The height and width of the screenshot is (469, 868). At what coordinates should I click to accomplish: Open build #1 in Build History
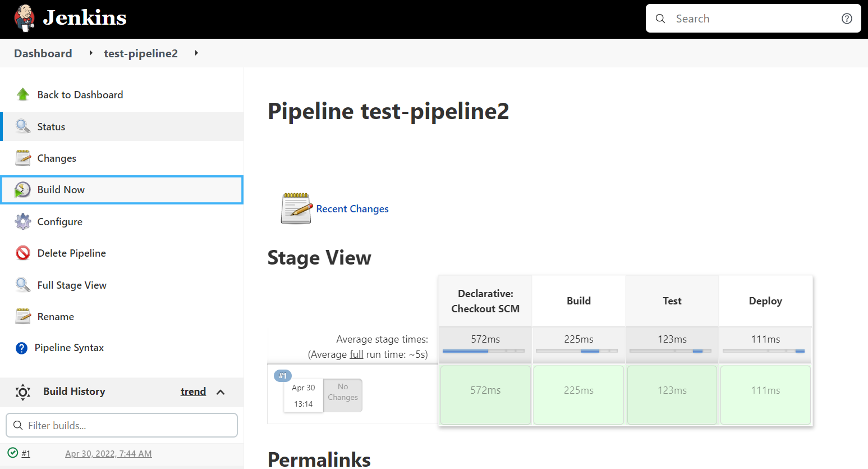26,453
